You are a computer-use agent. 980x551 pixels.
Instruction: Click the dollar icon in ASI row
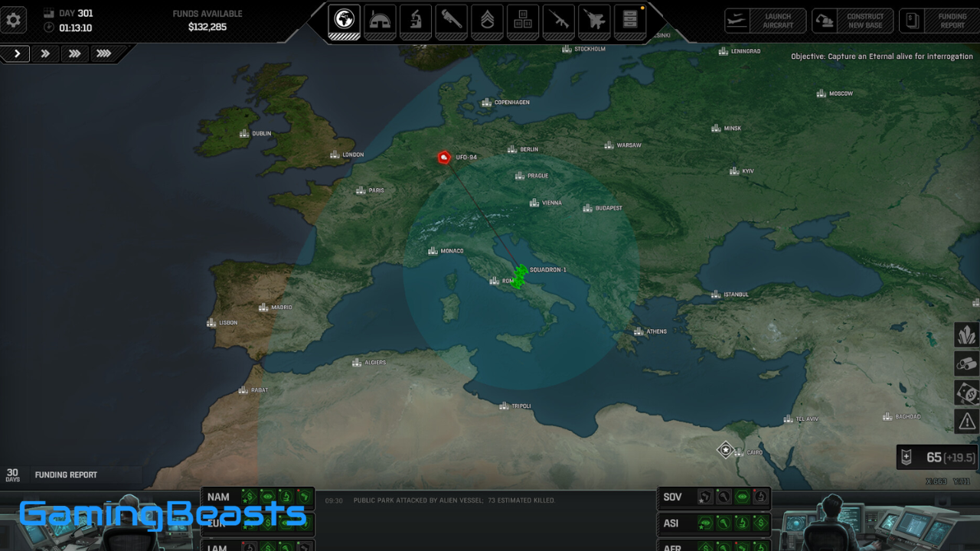760,523
